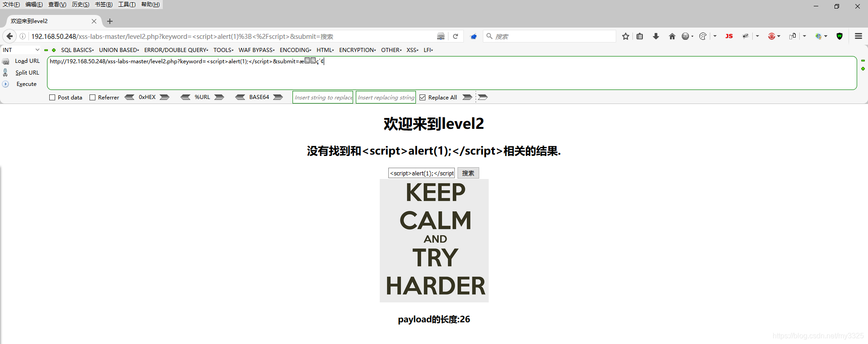Click the reload page icon
The width and height of the screenshot is (868, 344).
click(x=456, y=36)
